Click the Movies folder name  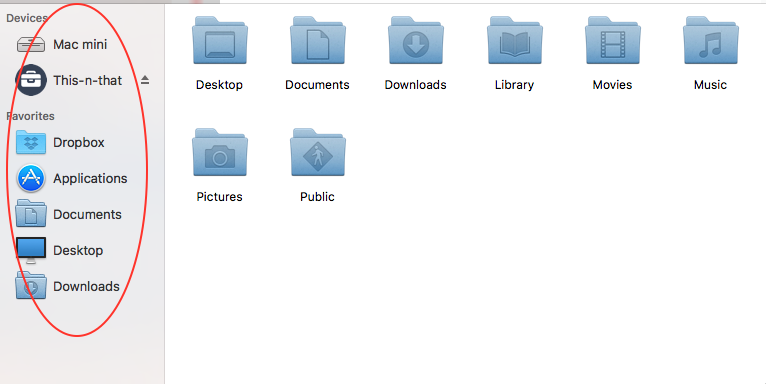click(x=613, y=85)
